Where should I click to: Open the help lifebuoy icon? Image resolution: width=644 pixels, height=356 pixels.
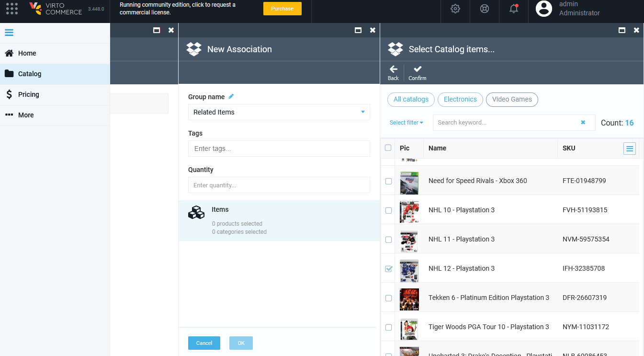coord(485,9)
